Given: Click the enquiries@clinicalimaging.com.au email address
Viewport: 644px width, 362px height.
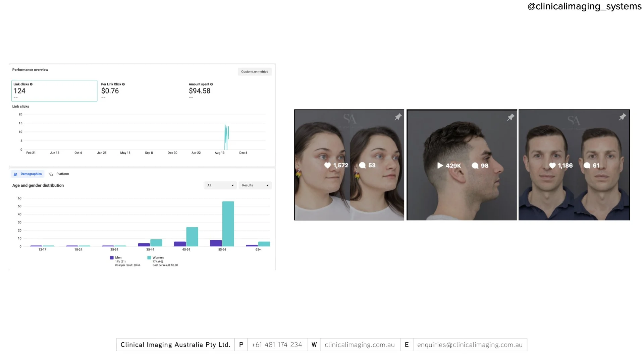Looking at the screenshot, I should (470, 345).
